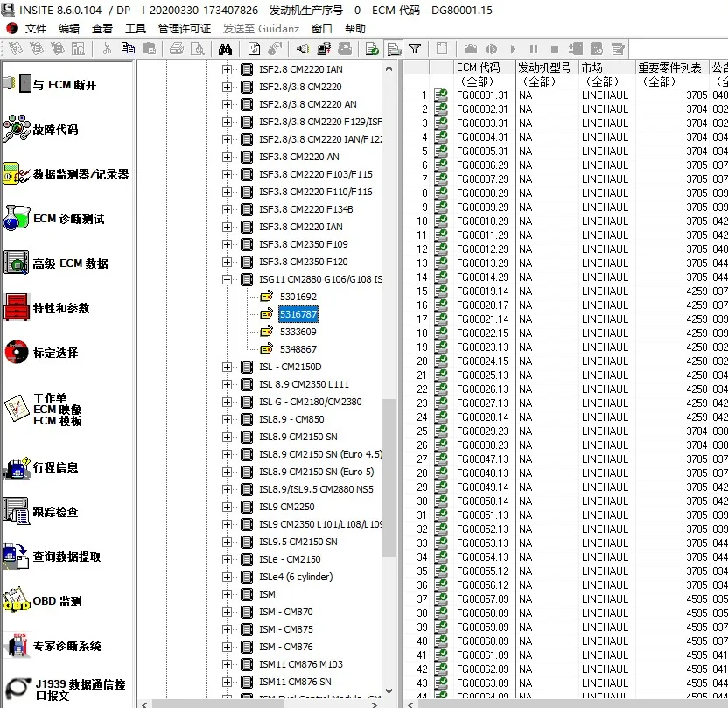This screenshot has width=728, height=708.
Task: Open OBD 监测 in sidebar
Action: point(17,601)
